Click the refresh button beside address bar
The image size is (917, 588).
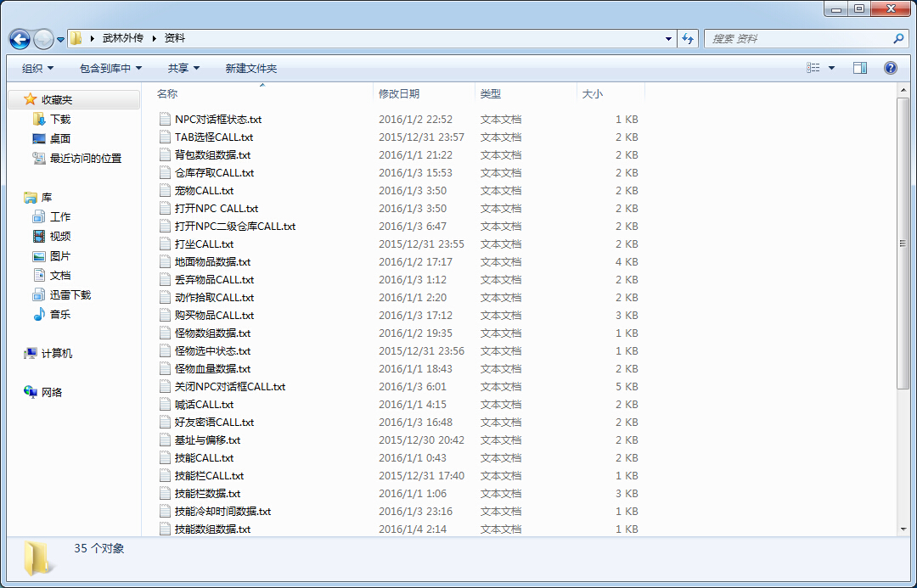click(688, 39)
